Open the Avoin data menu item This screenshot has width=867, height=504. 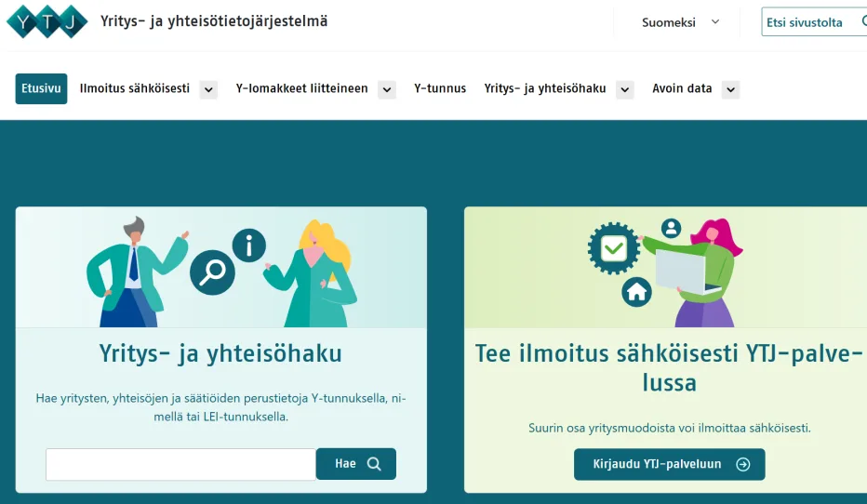pyautogui.click(x=682, y=89)
